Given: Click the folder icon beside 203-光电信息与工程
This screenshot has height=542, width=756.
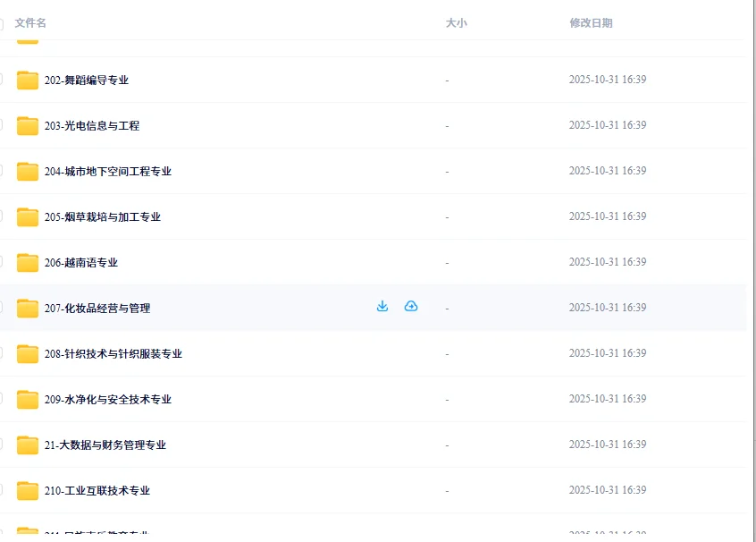Looking at the screenshot, I should coord(28,126).
